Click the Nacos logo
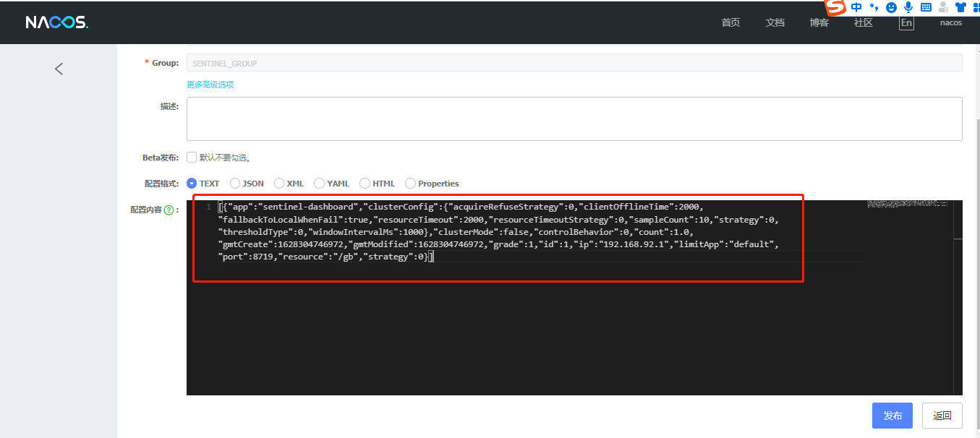This screenshot has width=980, height=438. coord(57,22)
